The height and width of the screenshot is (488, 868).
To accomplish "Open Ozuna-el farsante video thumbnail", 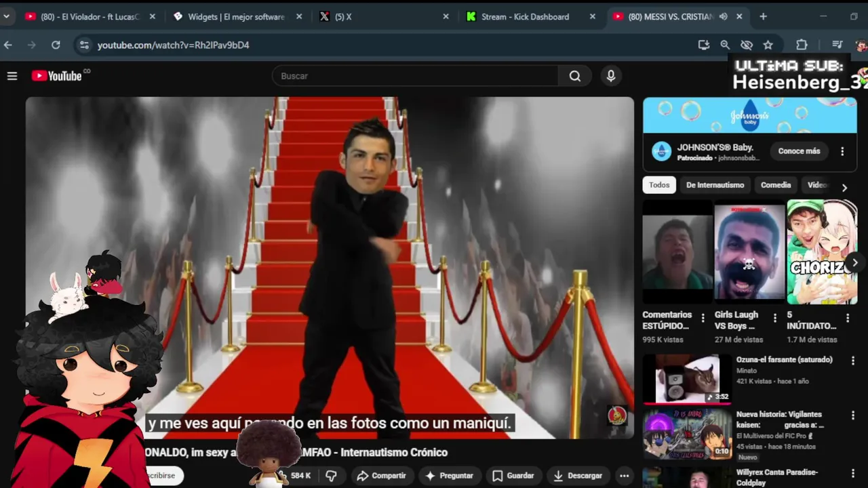I will 687,378.
